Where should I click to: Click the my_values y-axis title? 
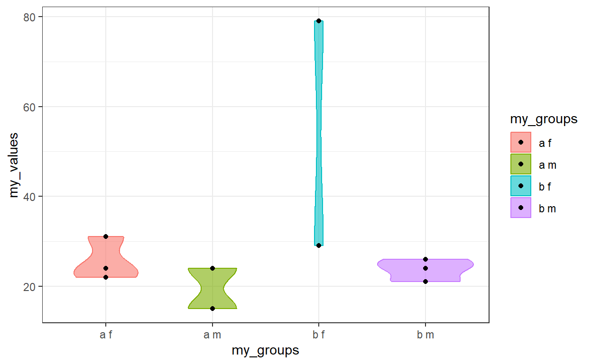15,165
